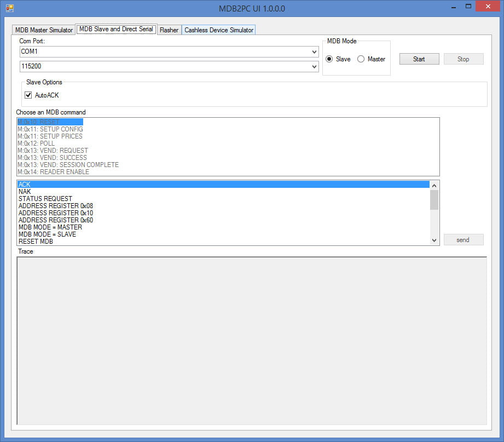This screenshot has height=442, width=504.
Task: Select the NAK entry in the response list
Action: [x=25, y=191]
